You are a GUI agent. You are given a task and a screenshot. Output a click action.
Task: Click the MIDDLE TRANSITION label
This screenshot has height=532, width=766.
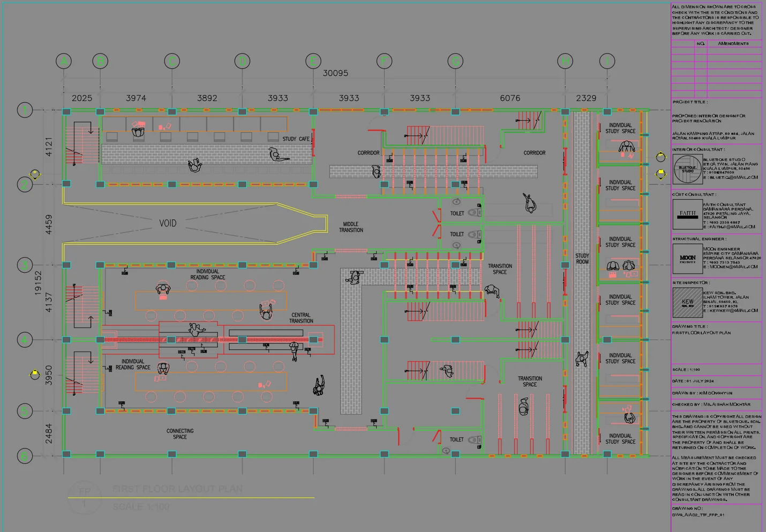[351, 227]
